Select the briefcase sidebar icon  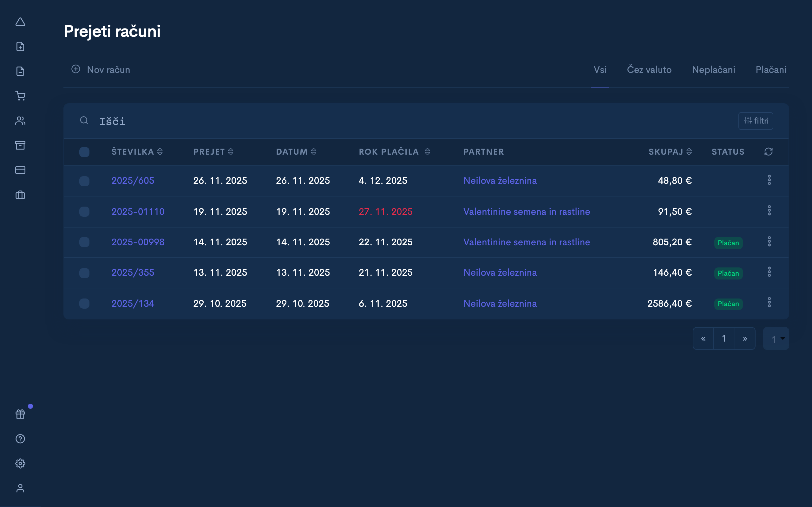pos(21,195)
